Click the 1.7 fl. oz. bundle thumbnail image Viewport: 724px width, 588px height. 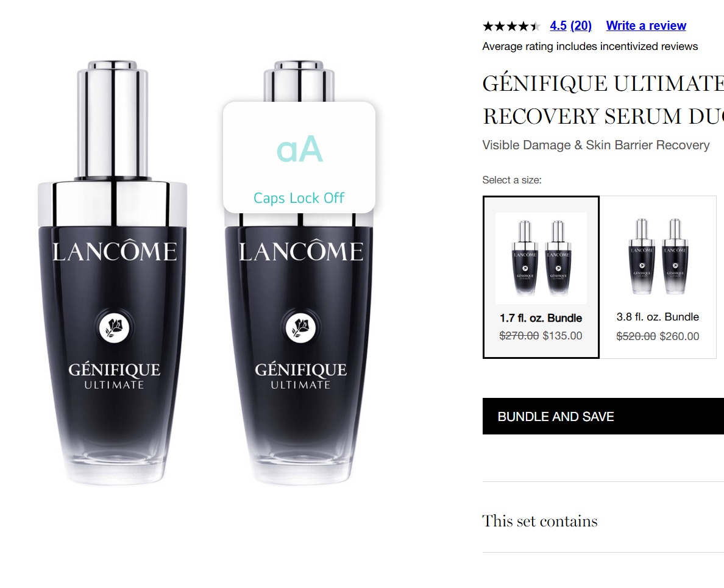point(541,258)
